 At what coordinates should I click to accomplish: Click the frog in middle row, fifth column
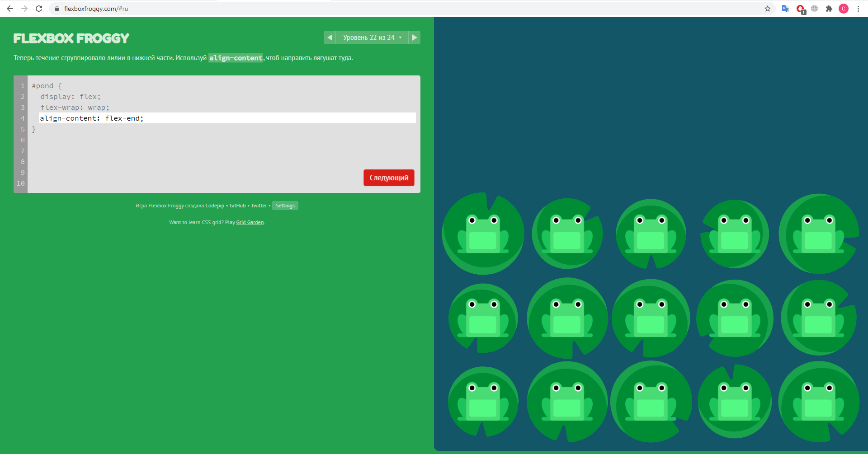click(x=818, y=318)
